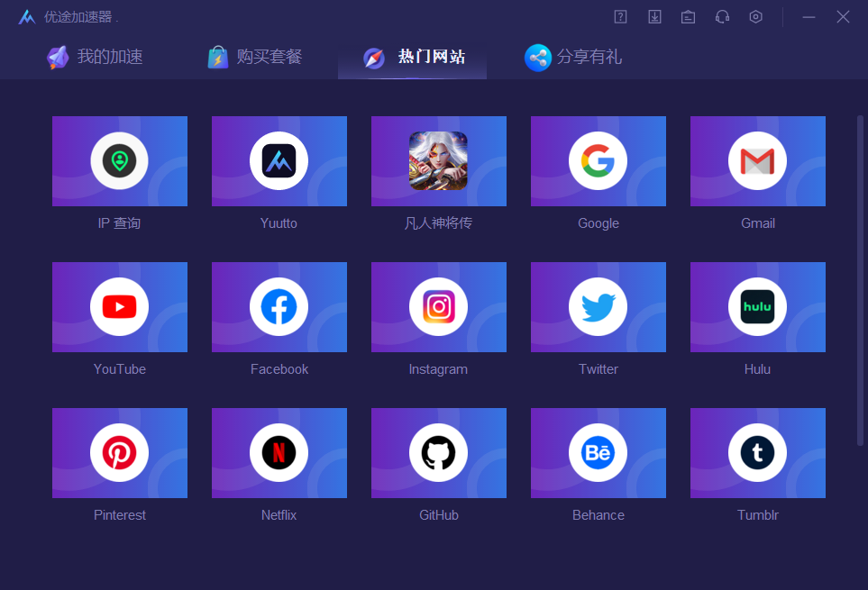Go to the 分享有礼 tab
The image size is (868, 590).
pyautogui.click(x=574, y=58)
